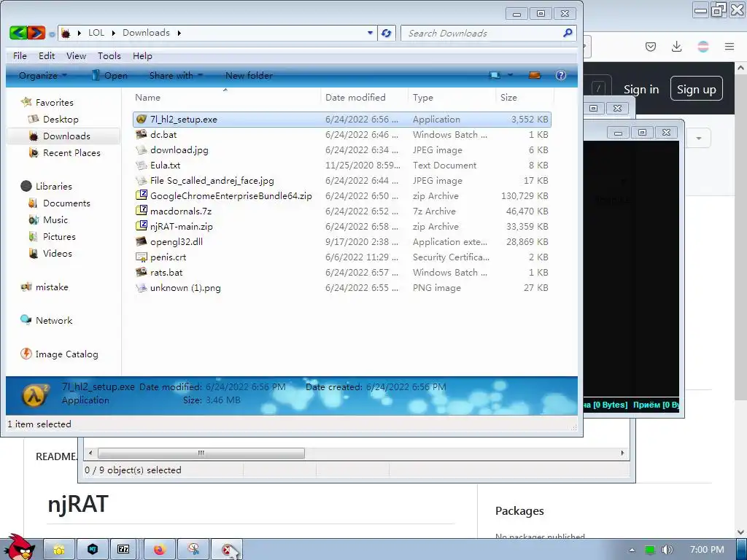Open the Explorer help button

click(561, 75)
